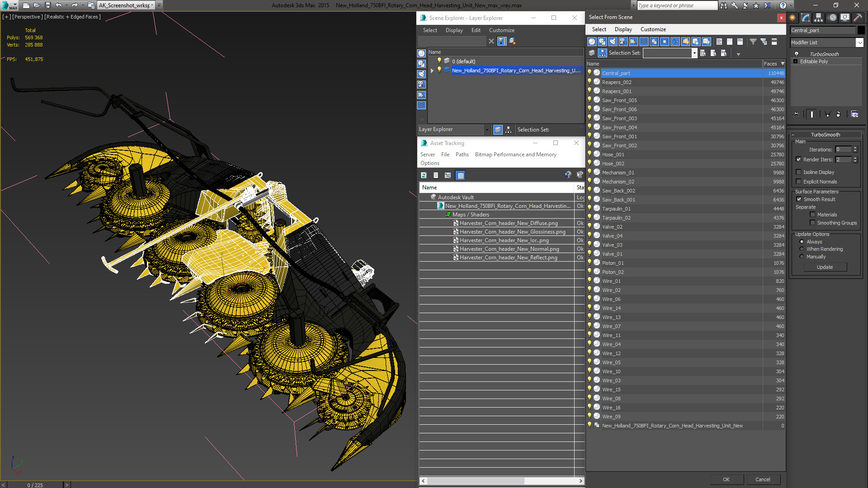Open the funnel filter icon in Select From Scene
Image resolution: width=868 pixels, height=488 pixels.
(x=753, y=42)
